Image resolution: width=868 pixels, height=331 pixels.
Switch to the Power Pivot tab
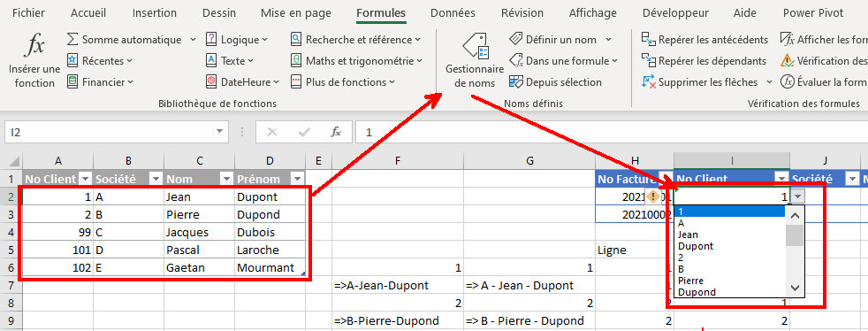[813, 12]
